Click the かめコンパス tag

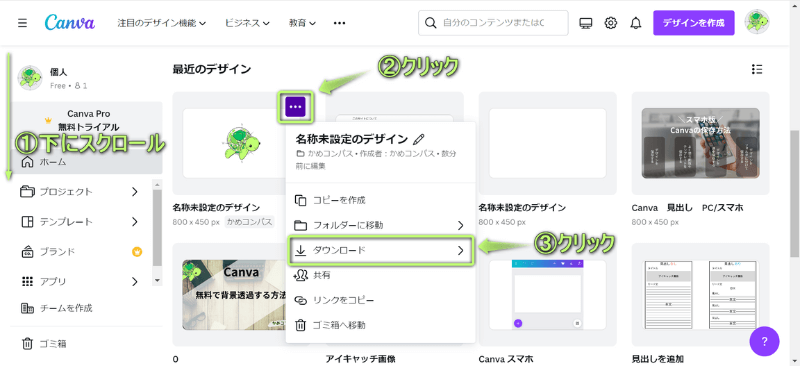pos(249,222)
